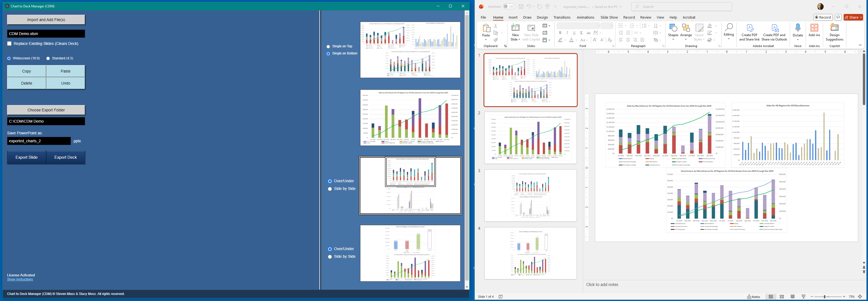
Task: Open the Show Instructions link
Action: pyautogui.click(x=19, y=279)
